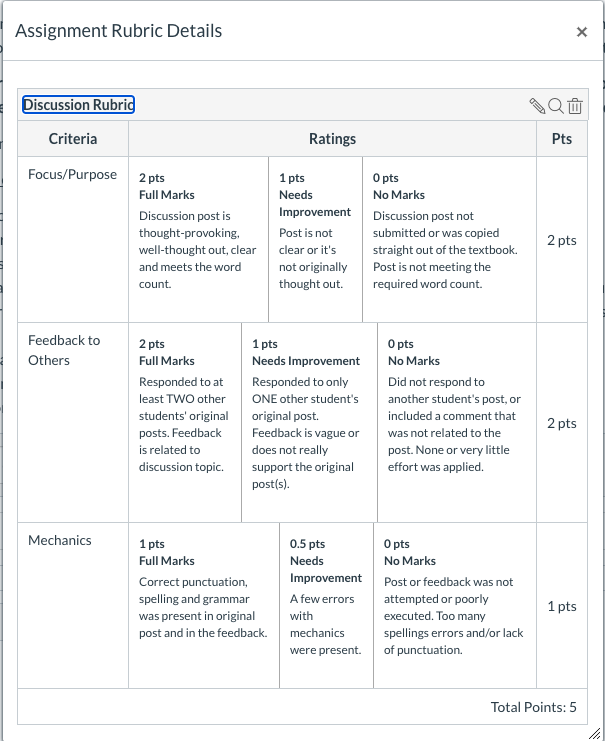This screenshot has height=741, width=605.
Task: Select Mechanics 0 pts No Marks rating
Action: pos(455,605)
